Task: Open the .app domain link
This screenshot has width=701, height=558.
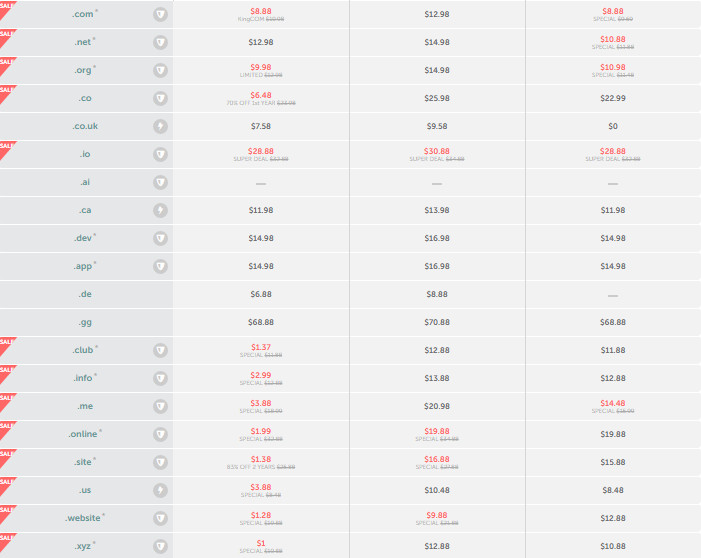Action: coord(83,266)
